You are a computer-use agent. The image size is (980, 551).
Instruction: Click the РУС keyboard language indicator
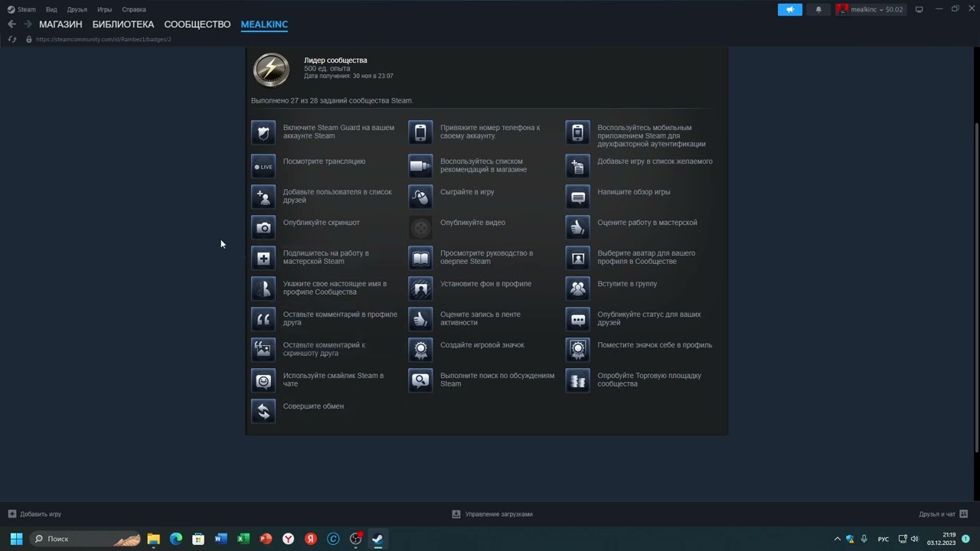point(884,540)
